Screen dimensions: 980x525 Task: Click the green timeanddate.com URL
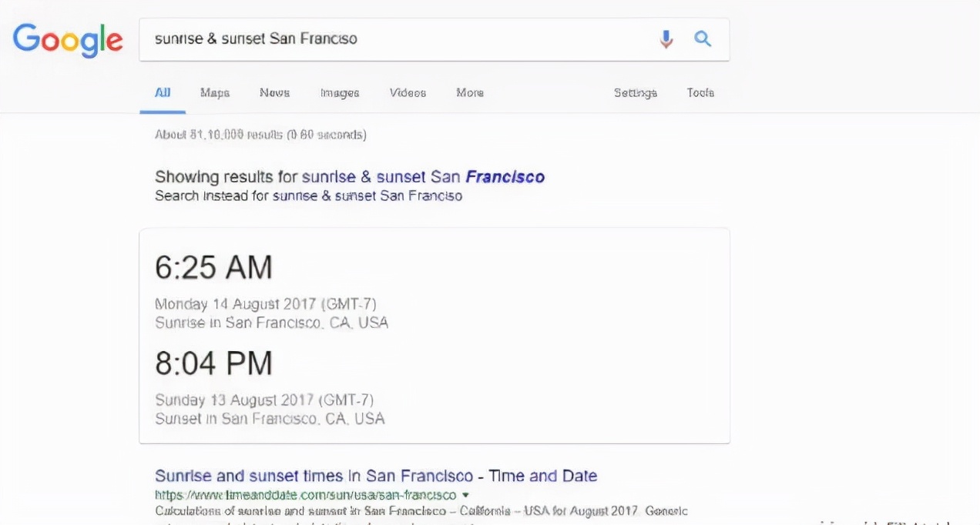[x=306, y=495]
